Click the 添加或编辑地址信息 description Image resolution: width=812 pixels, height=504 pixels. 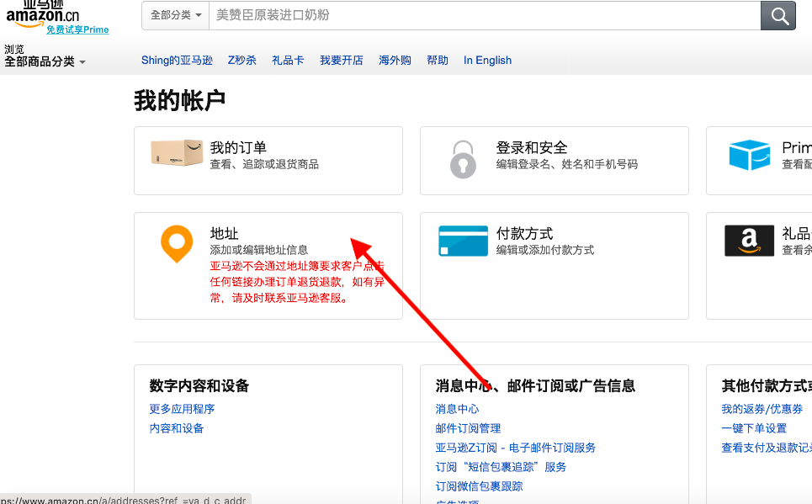click(259, 250)
